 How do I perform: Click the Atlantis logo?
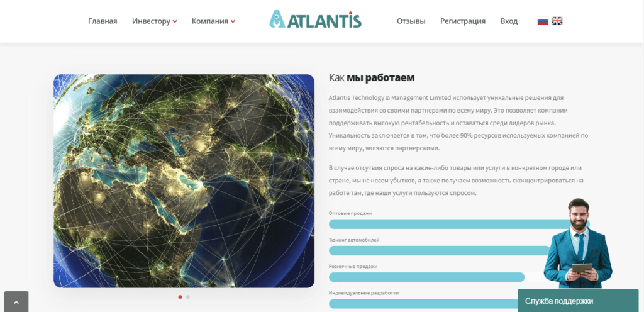click(316, 19)
